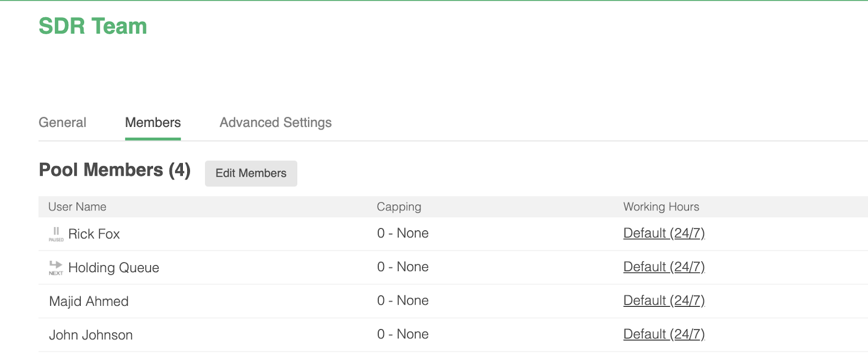Click the Next arrow icon beside Holding Queue
This screenshot has width=868, height=354.
56,267
